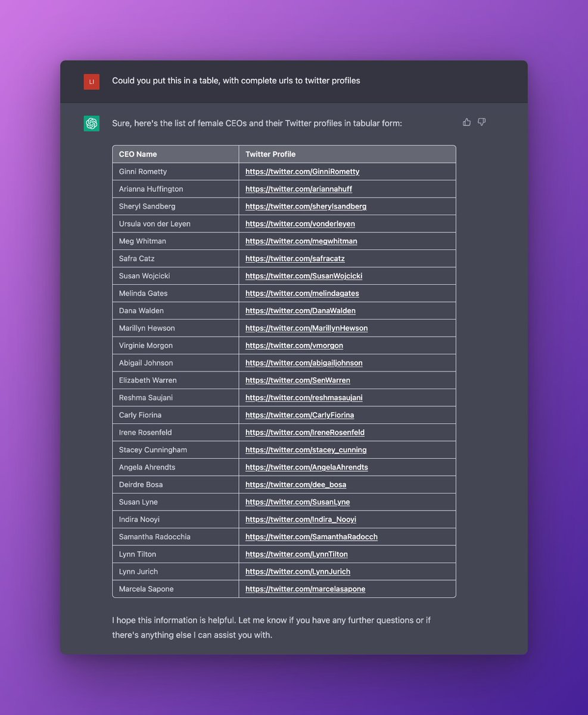Select the 'Melinda Gates' name cell
The width and height of the screenshot is (588, 715).
(x=176, y=293)
